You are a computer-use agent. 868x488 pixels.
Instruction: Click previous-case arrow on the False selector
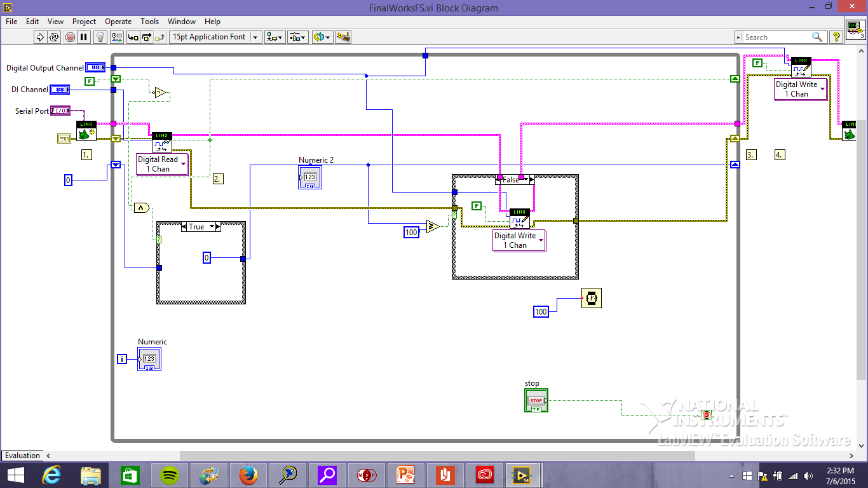coord(499,180)
